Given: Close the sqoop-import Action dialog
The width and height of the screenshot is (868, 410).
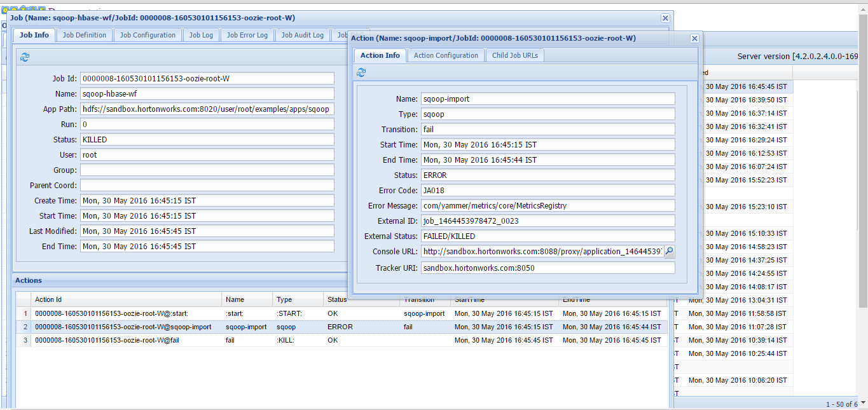Looking at the screenshot, I should tap(694, 38).
